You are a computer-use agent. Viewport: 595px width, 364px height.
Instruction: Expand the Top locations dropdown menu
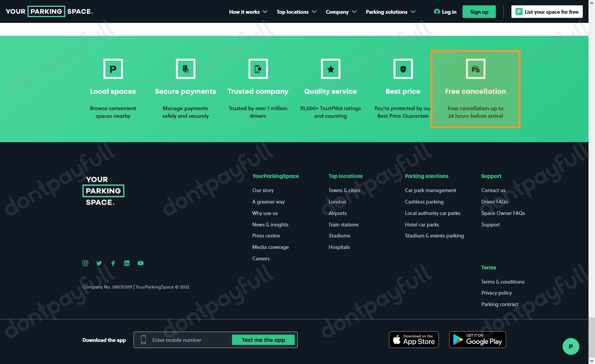coord(297,12)
